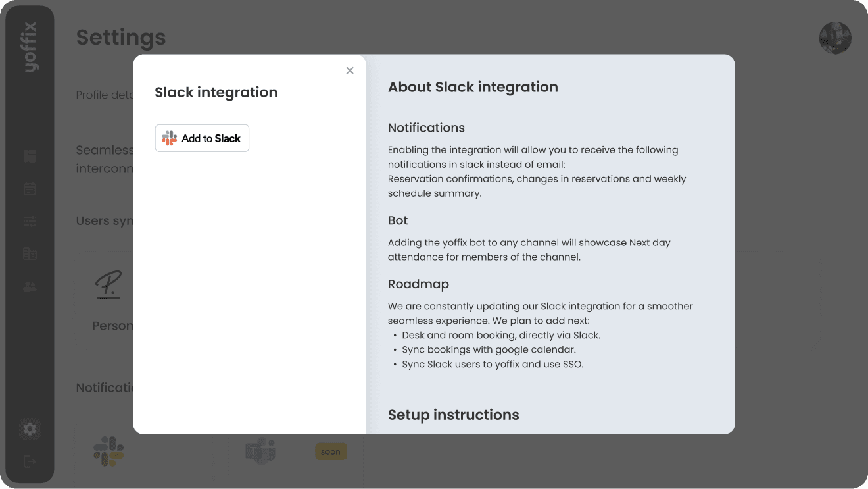Select the Slack logo notification card
Screen dimensions: 868x489
[108, 451]
